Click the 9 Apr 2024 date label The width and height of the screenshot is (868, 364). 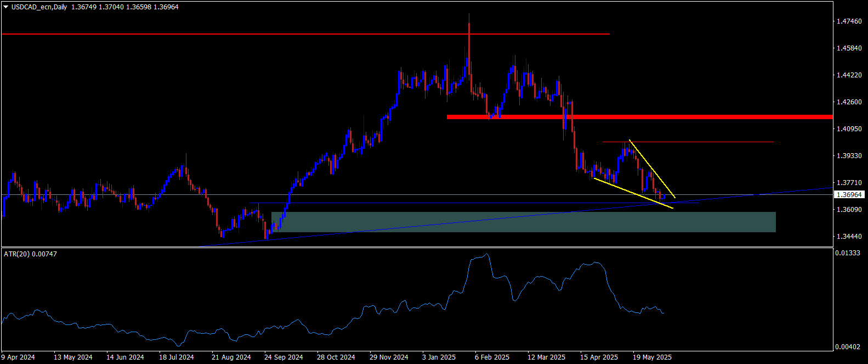coord(18,357)
